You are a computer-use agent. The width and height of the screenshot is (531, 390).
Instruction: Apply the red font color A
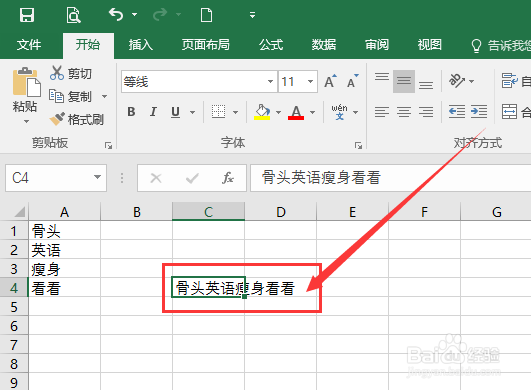(x=296, y=112)
